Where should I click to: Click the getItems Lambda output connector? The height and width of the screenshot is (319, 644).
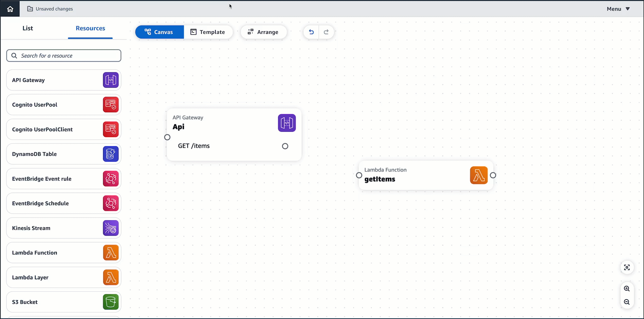coord(493,175)
